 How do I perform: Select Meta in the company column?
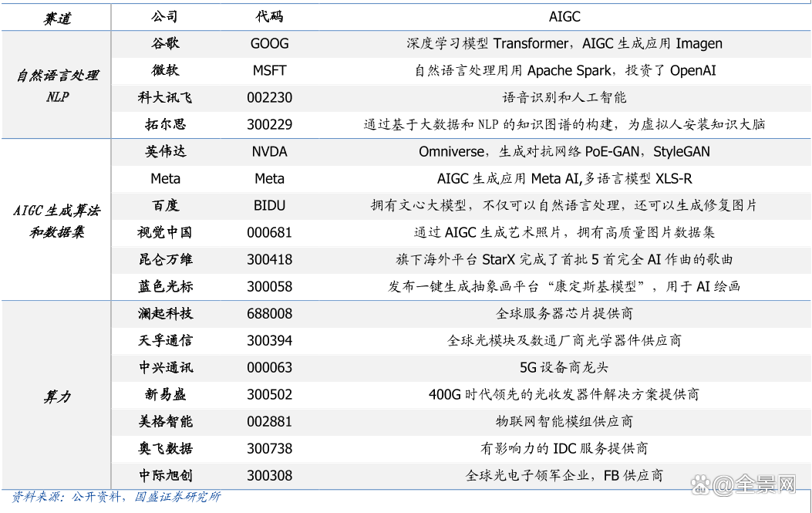coord(165,179)
